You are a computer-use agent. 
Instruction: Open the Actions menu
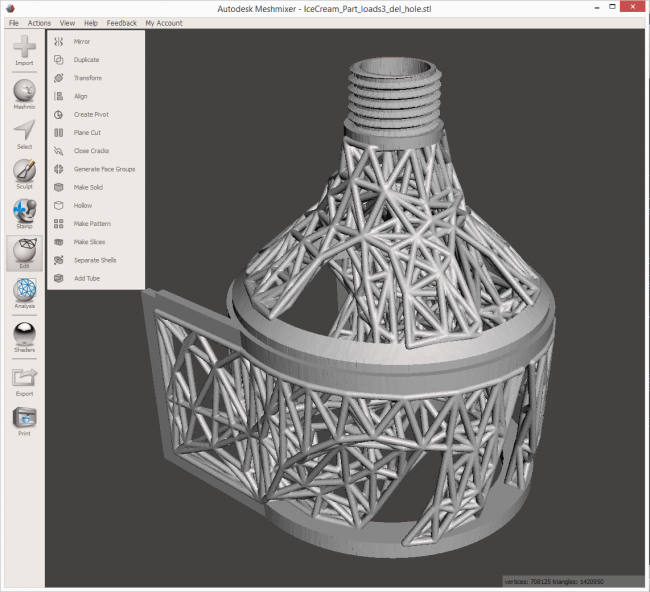pos(39,23)
